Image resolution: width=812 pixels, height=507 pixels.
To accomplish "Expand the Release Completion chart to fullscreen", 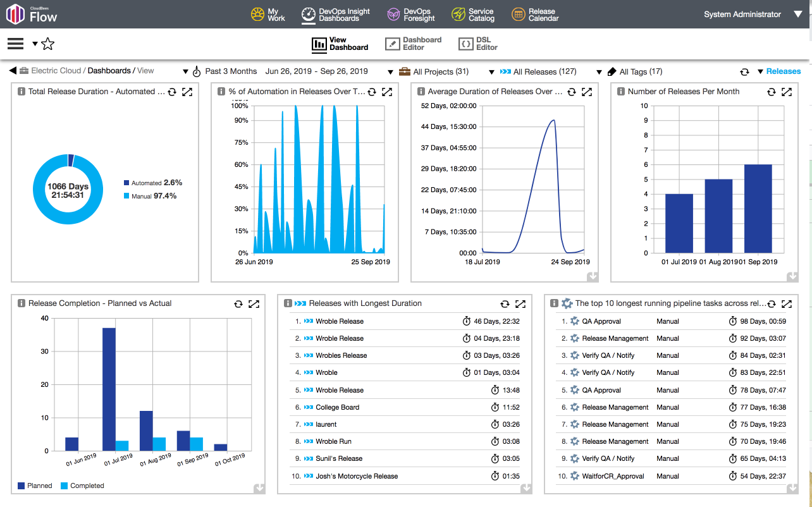I will click(254, 303).
